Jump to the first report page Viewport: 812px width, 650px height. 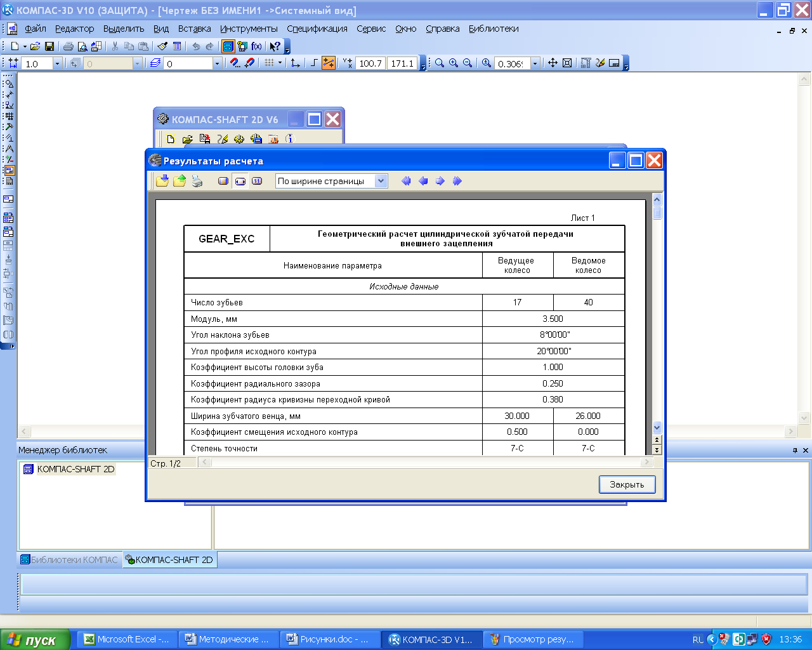coord(406,181)
